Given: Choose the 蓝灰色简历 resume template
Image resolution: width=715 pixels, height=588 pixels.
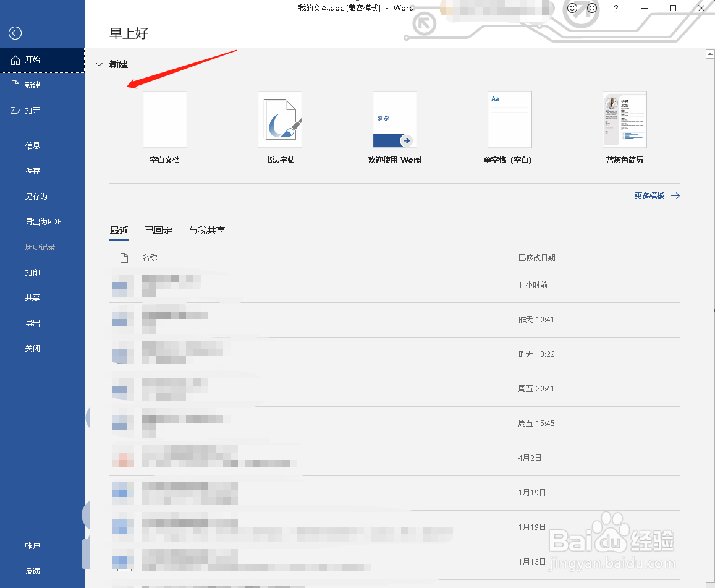Looking at the screenshot, I should pos(625,127).
